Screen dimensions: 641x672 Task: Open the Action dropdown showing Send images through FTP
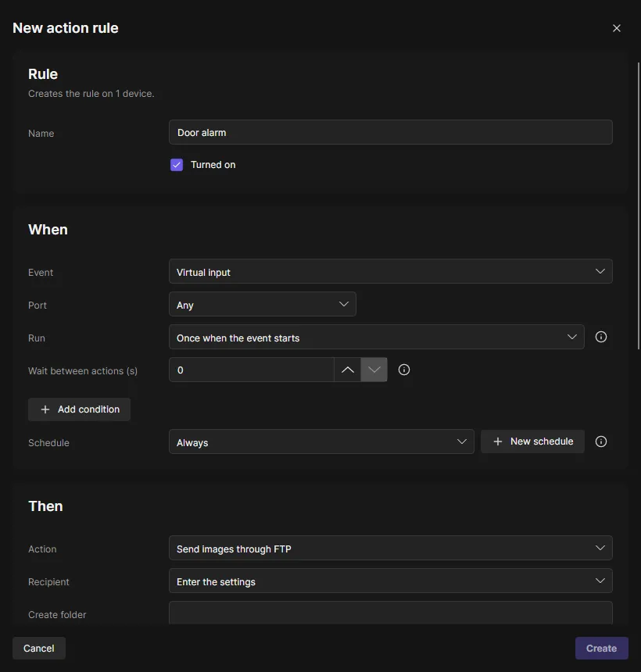click(391, 548)
